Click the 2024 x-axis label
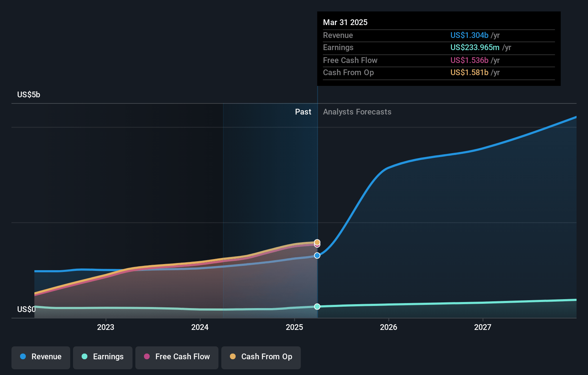This screenshot has width=588, height=375. [200, 327]
